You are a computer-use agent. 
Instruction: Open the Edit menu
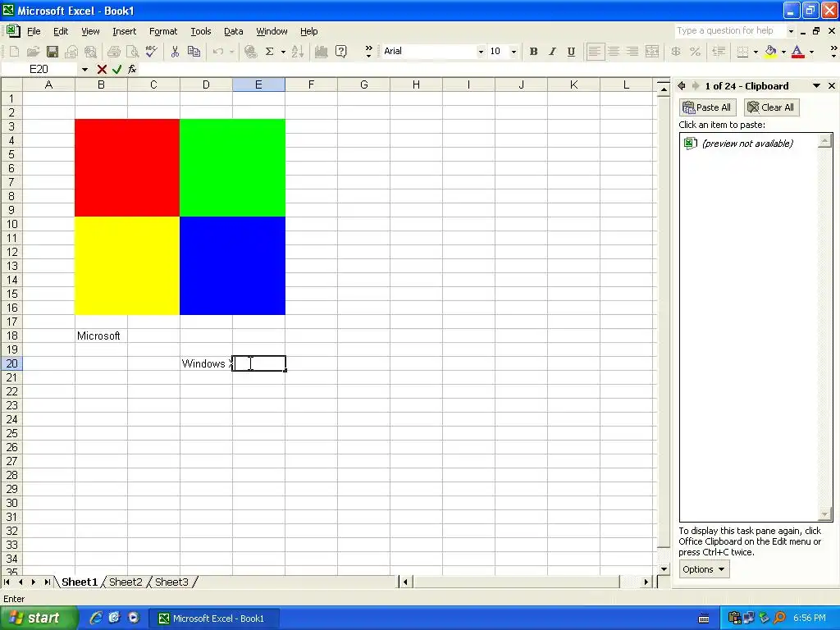point(61,31)
